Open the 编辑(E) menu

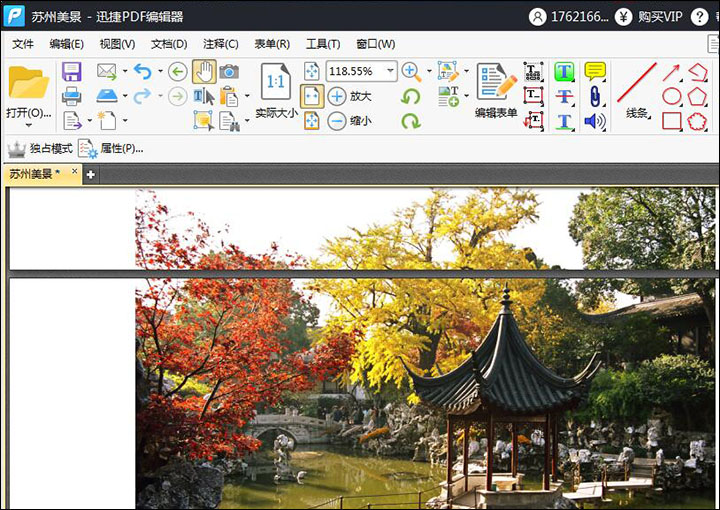(67, 44)
